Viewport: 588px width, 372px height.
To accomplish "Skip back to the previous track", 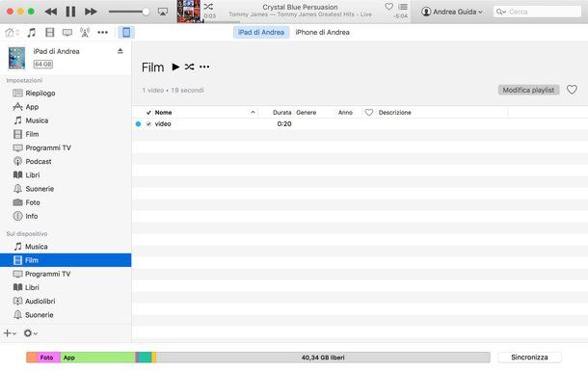I will pyautogui.click(x=51, y=12).
